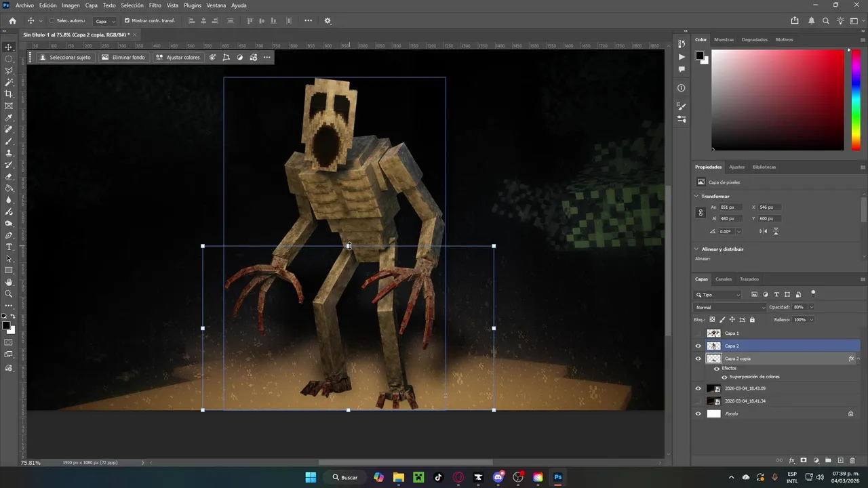
Task: Select the Elliptical Marquee tool
Action: tap(9, 59)
